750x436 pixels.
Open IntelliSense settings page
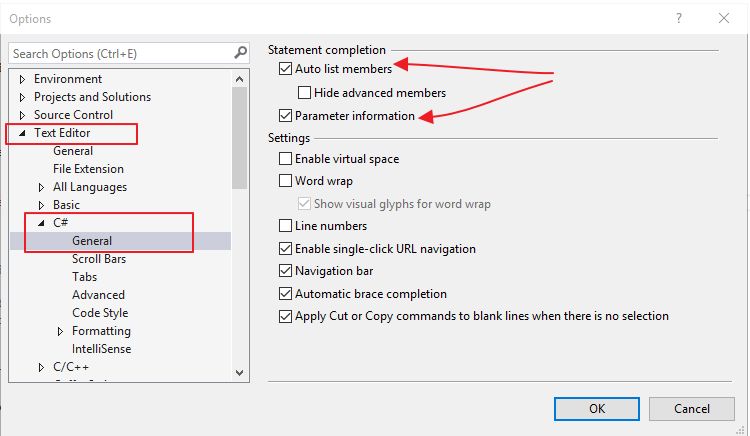pos(101,349)
